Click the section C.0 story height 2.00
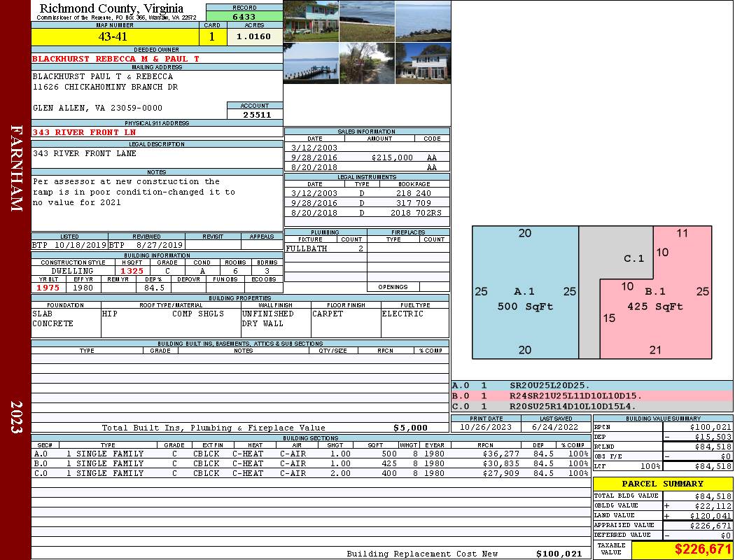The height and width of the screenshot is (560, 735). coord(340,473)
